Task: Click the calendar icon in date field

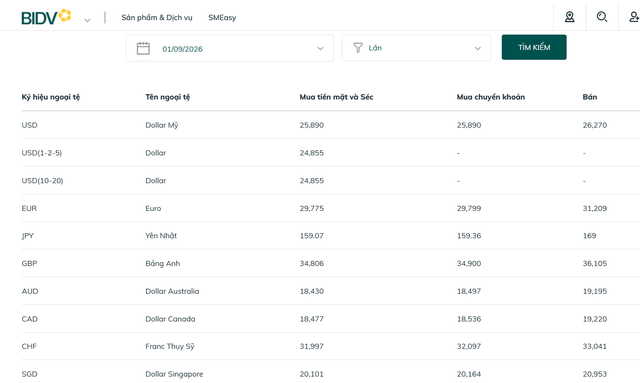Action: click(x=143, y=48)
